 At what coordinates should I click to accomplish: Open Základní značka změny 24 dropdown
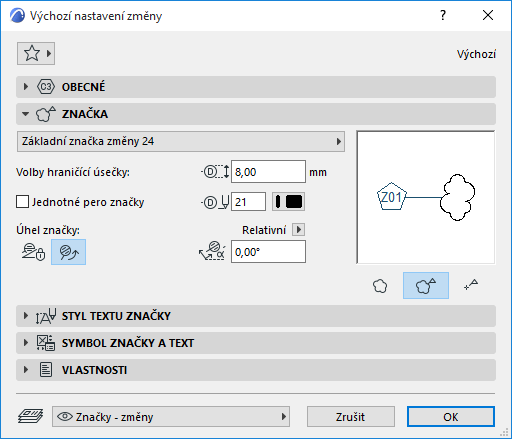coord(181,141)
